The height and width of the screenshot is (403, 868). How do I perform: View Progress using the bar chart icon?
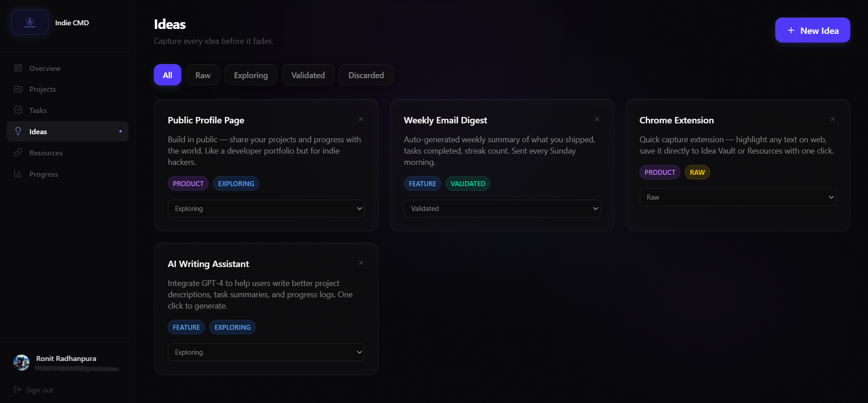click(x=18, y=173)
